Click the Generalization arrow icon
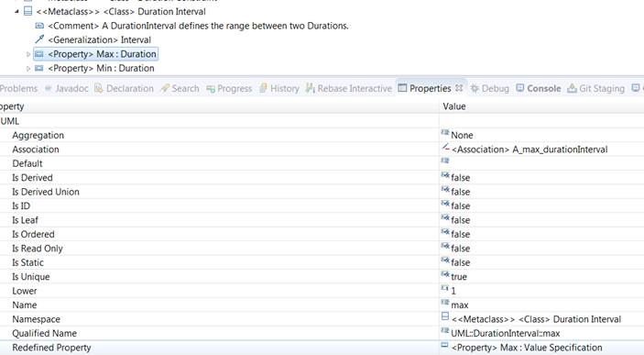Screen dimensions: 644x355 [39, 39]
